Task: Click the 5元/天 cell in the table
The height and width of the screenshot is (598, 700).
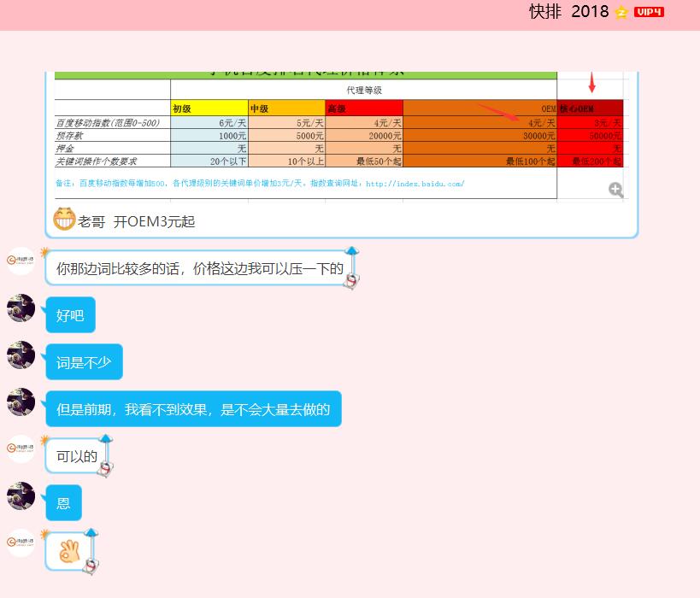Action: pyautogui.click(x=286, y=123)
